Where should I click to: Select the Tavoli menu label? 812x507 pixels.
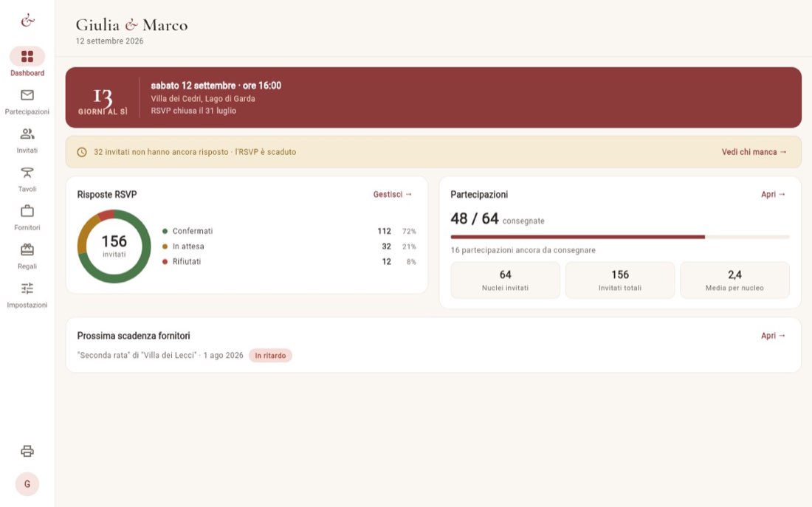click(27, 189)
